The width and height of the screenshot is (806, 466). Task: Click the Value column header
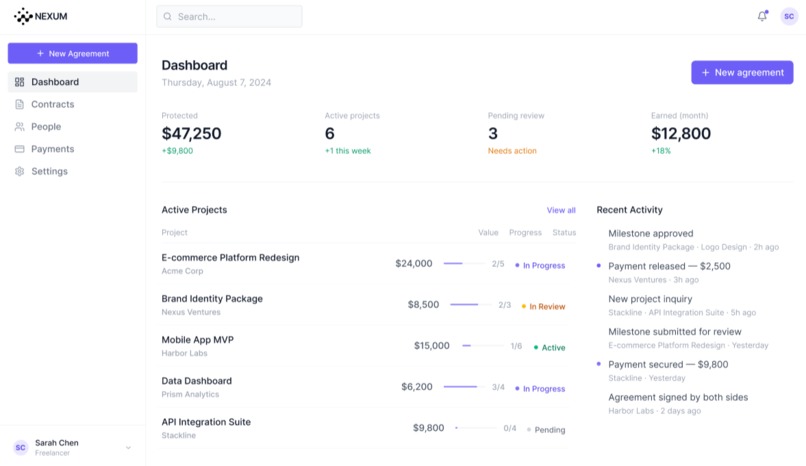488,233
